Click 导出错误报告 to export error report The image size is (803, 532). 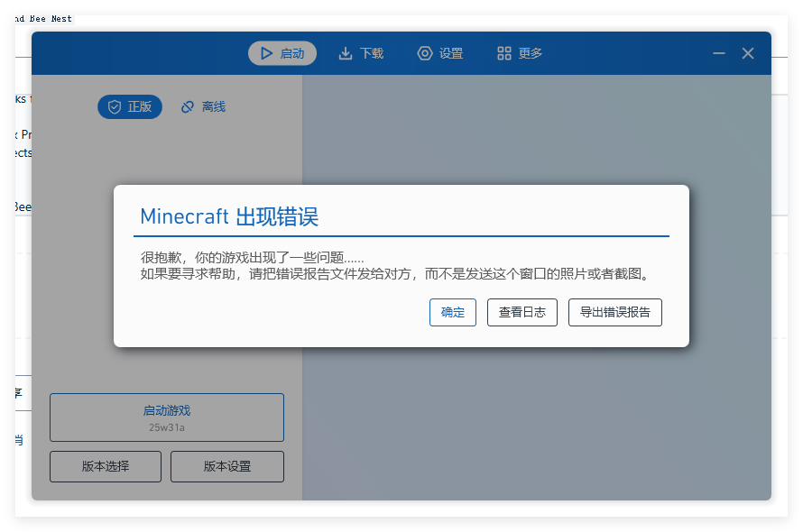coord(615,312)
